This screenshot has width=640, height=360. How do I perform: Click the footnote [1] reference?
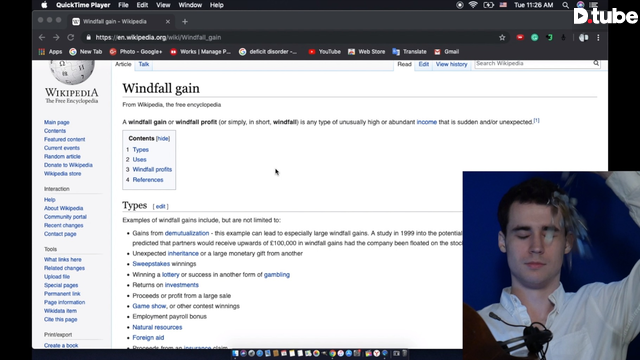(536, 120)
